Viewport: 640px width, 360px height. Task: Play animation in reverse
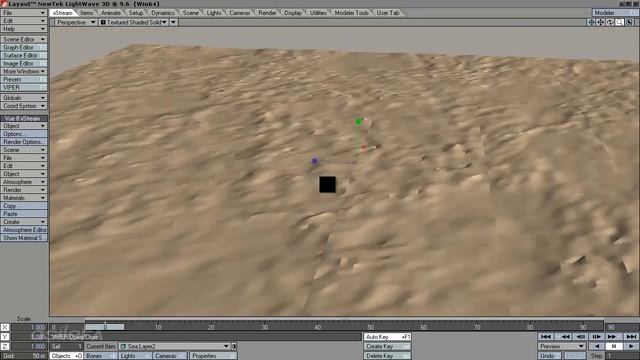(x=596, y=346)
